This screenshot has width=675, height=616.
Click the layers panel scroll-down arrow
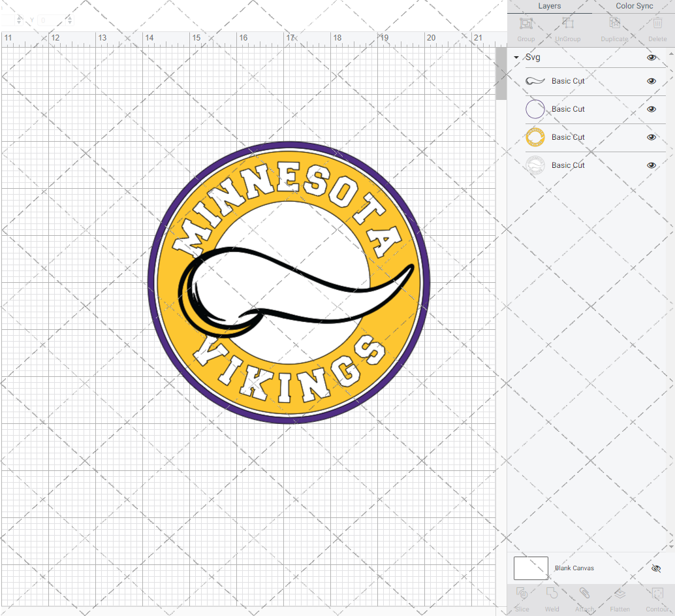coord(671,547)
